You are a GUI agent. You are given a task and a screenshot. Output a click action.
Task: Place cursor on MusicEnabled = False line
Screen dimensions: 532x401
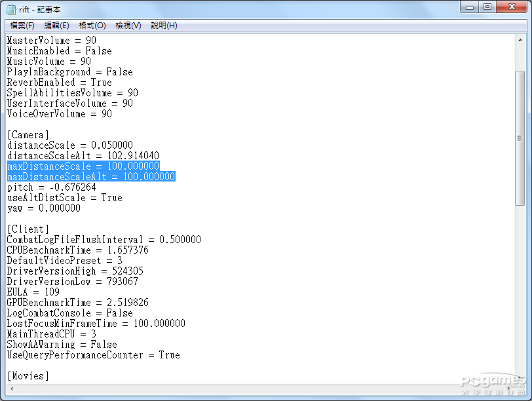tap(59, 51)
